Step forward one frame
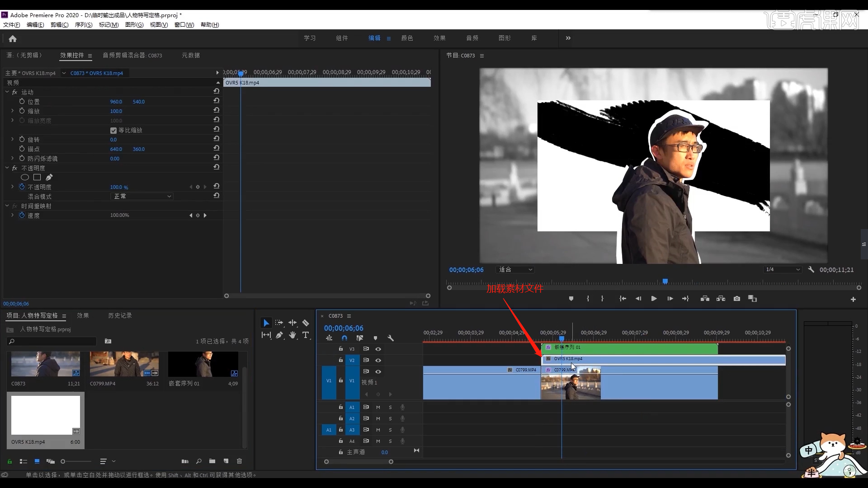Image resolution: width=868 pixels, height=488 pixels. [x=670, y=299]
